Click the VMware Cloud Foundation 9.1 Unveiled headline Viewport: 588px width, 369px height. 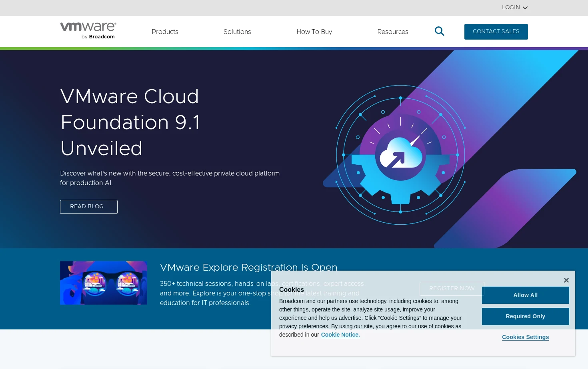130,122
